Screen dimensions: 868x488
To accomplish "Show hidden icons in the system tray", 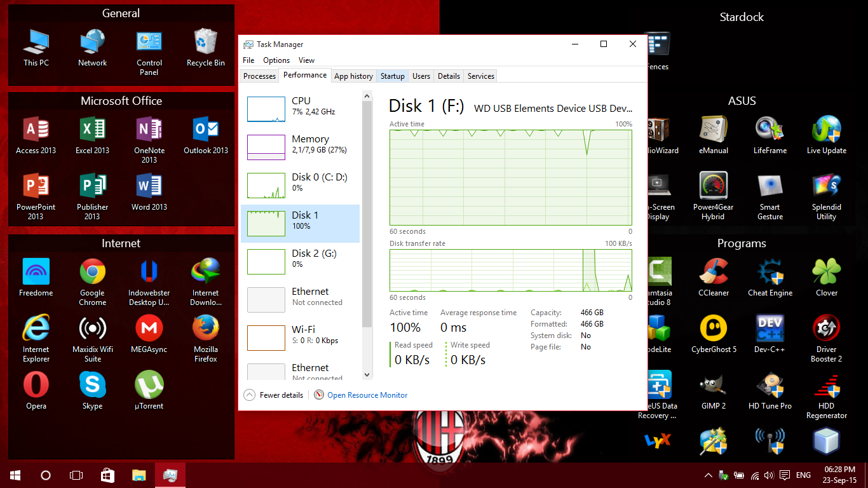I will coord(709,475).
